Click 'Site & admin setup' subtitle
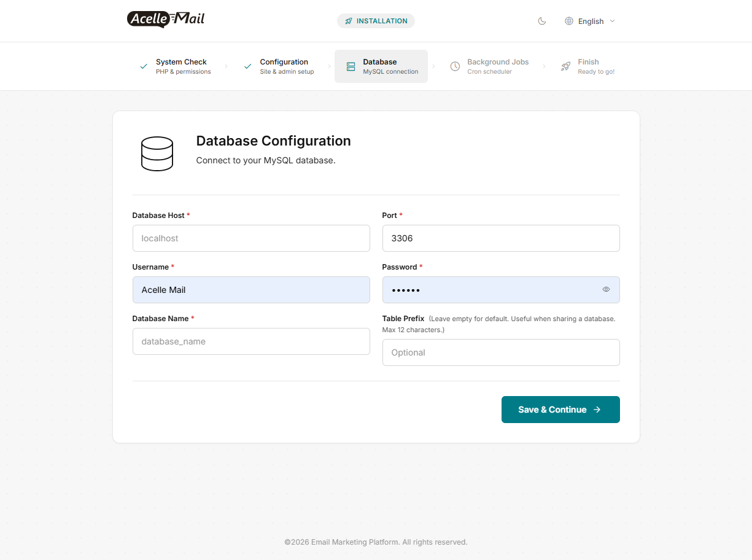 pyautogui.click(x=287, y=72)
